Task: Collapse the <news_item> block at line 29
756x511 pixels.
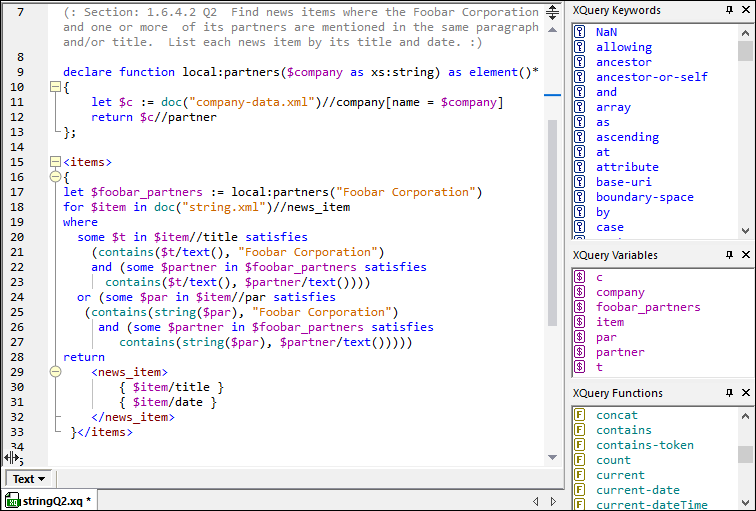Action: point(55,372)
